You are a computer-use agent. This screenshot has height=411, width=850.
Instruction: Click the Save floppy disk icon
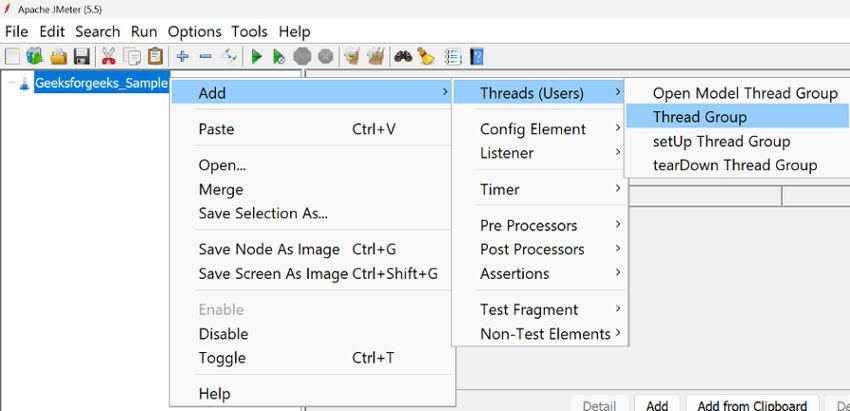coord(81,57)
